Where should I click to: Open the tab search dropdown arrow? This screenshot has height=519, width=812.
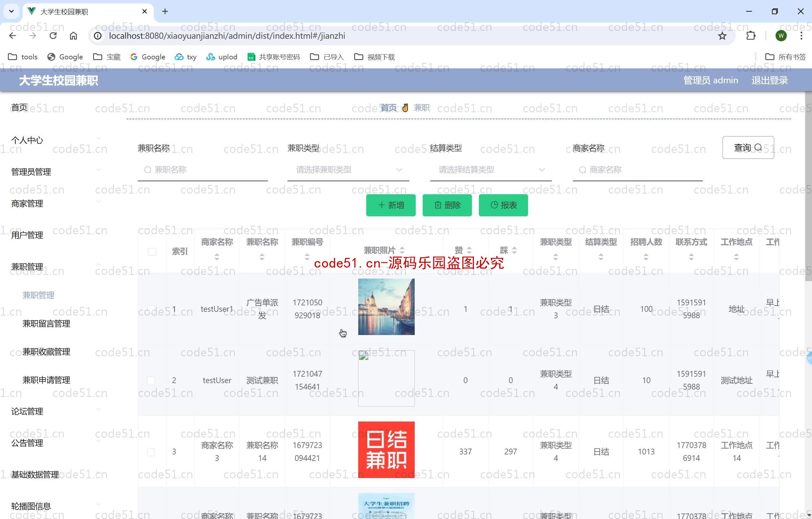click(x=12, y=12)
